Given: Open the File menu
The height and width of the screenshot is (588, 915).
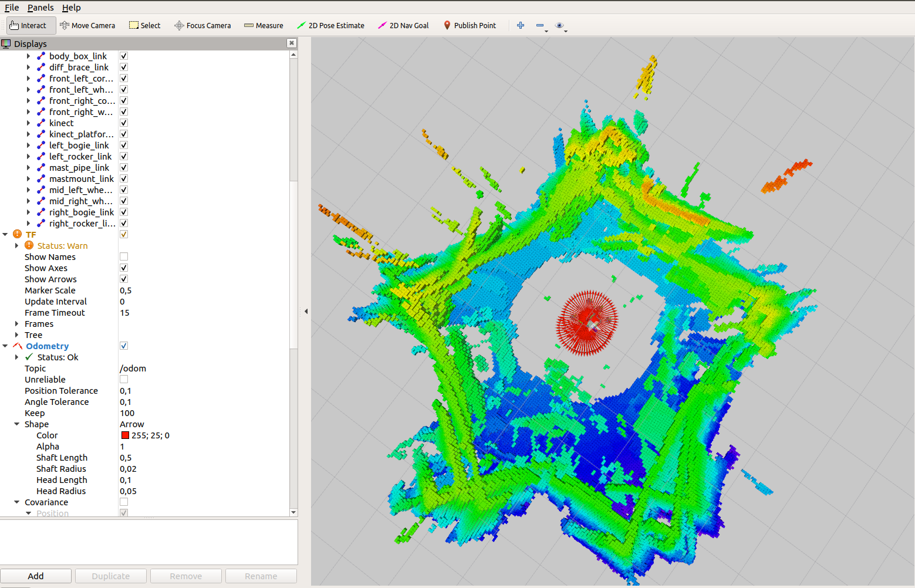Looking at the screenshot, I should click(x=12, y=8).
